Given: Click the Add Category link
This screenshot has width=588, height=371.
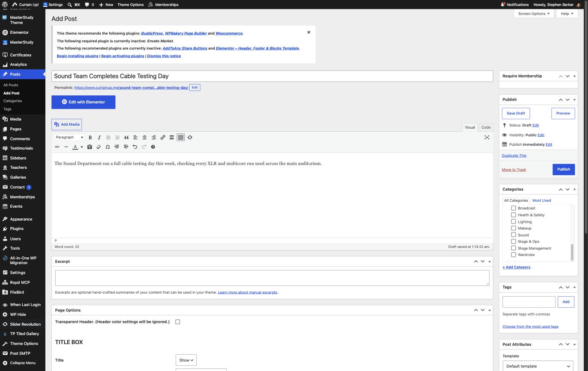Looking at the screenshot, I should [516, 267].
